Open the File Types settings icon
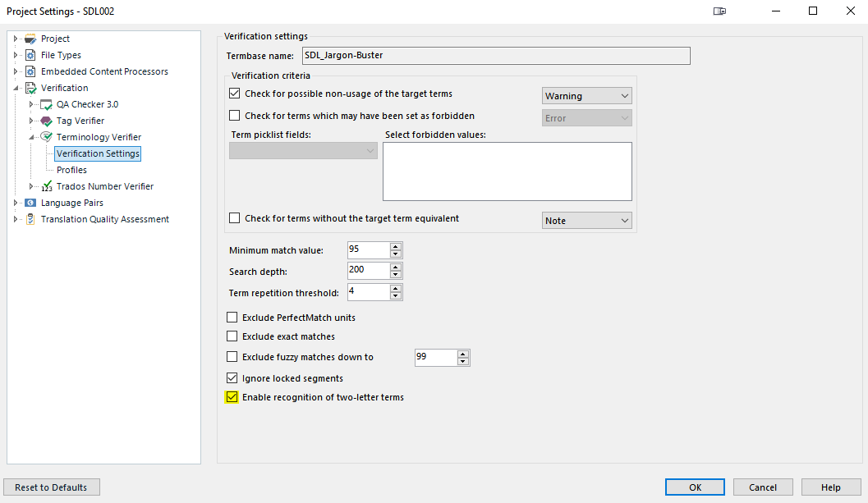The image size is (868, 503). [x=30, y=55]
